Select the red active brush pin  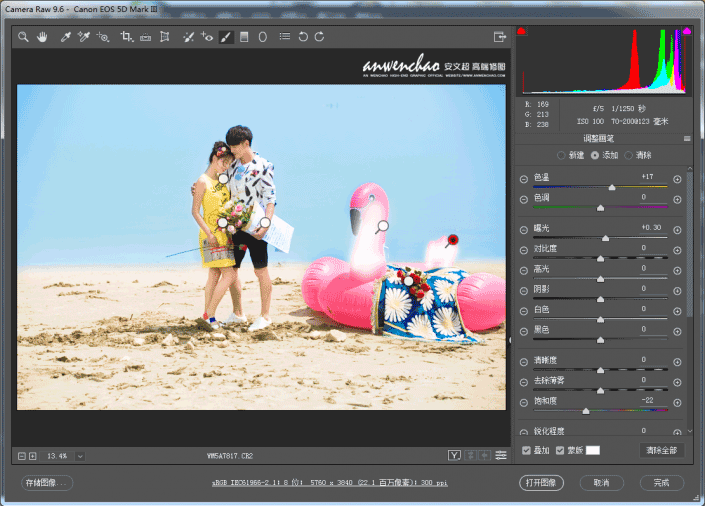pyautogui.click(x=453, y=240)
